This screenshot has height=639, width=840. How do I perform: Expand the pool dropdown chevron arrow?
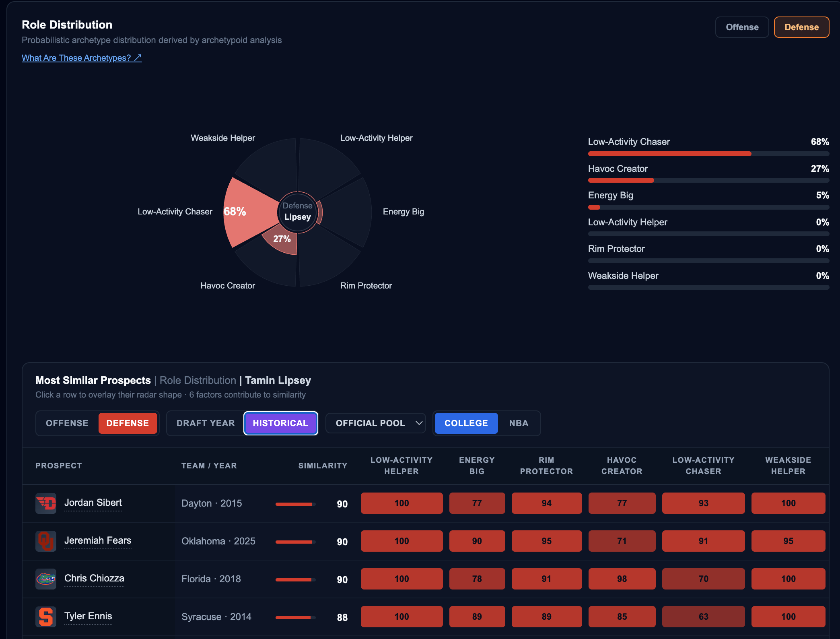pyautogui.click(x=419, y=423)
